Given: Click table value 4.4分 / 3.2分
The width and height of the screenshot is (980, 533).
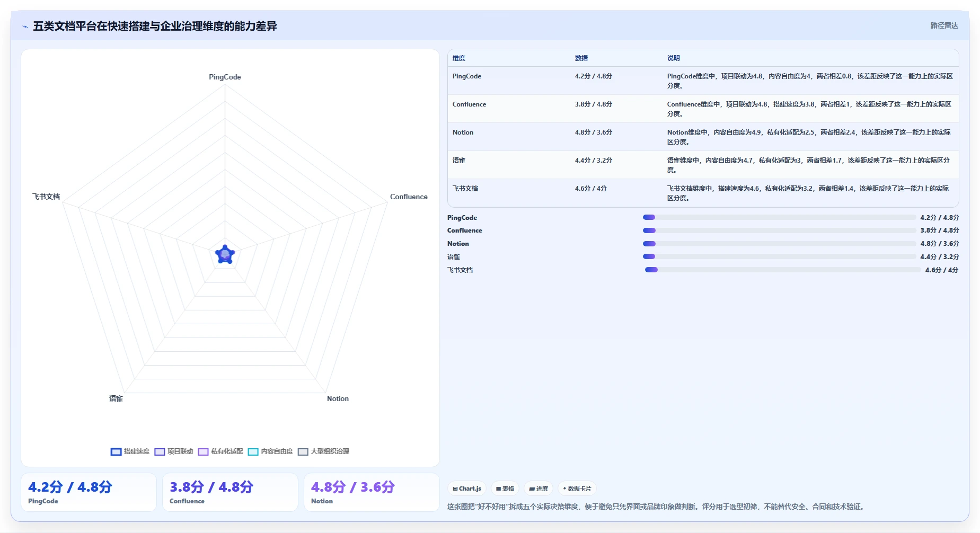Looking at the screenshot, I should (x=594, y=161).
